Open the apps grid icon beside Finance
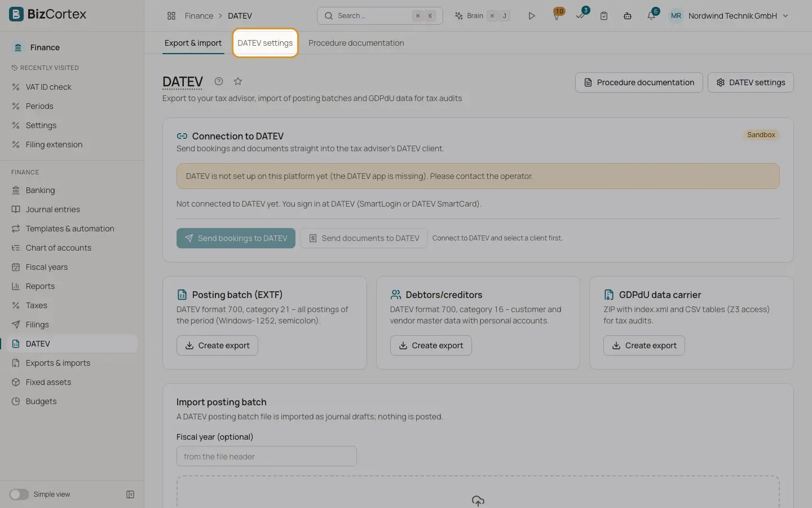Viewport: 812px width, 508px height. tap(171, 16)
